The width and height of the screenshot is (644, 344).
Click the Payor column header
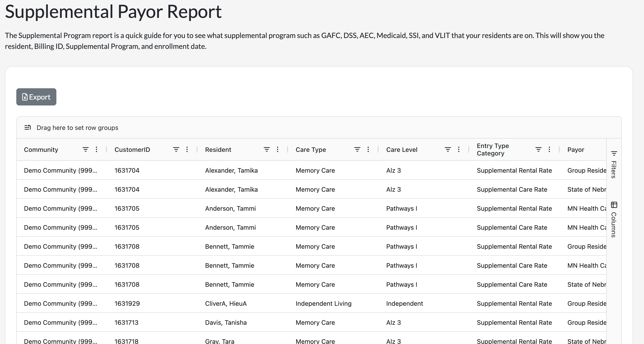[575, 150]
